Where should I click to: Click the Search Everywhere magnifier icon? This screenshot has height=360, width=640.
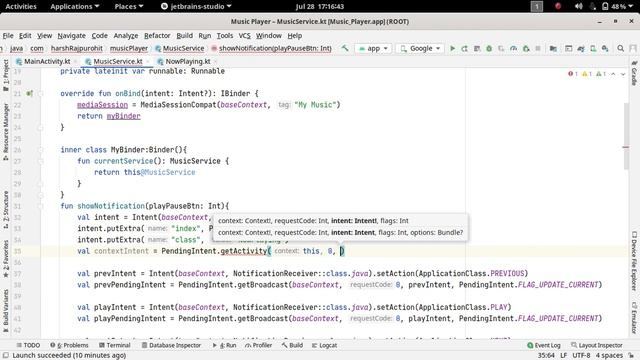tap(620, 48)
